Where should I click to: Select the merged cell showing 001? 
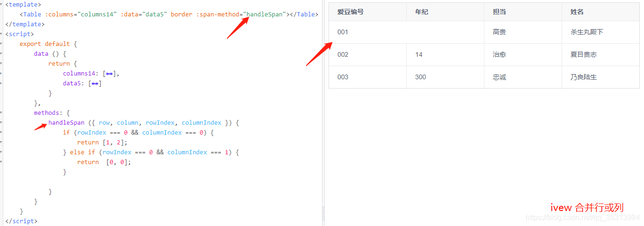click(x=406, y=32)
